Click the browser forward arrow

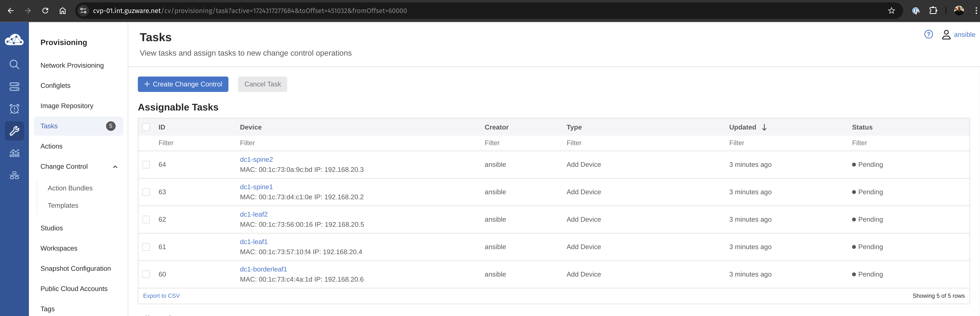point(28,11)
